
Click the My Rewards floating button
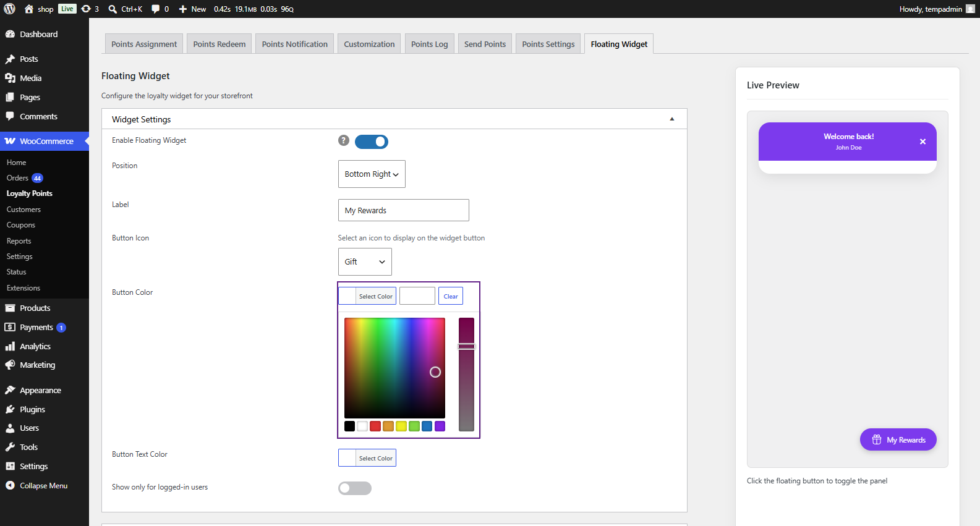click(898, 439)
